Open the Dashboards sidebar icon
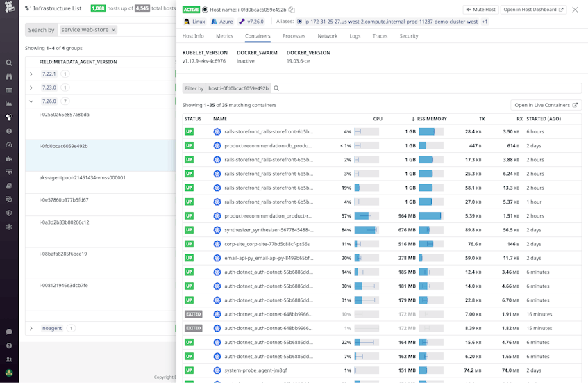The height and width of the screenshot is (383, 588). 9,90
